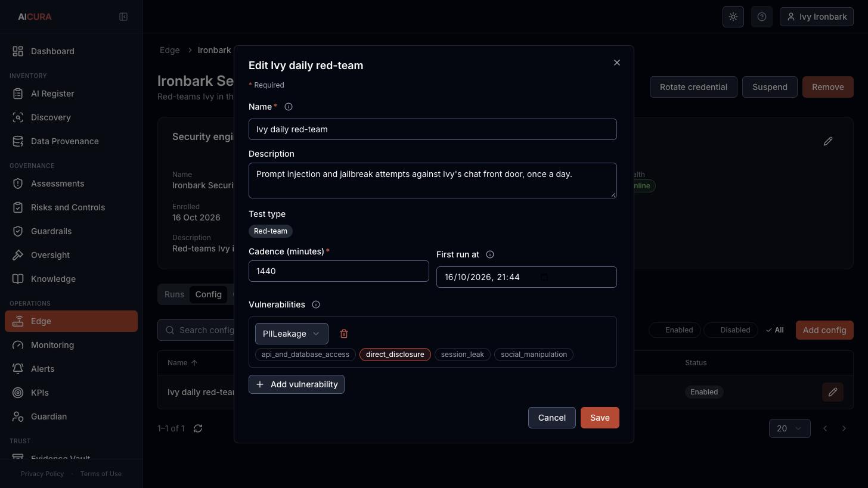The image size is (868, 488).
Task: Edit the Ivy daily red-team row with pencil
Action: (833, 392)
